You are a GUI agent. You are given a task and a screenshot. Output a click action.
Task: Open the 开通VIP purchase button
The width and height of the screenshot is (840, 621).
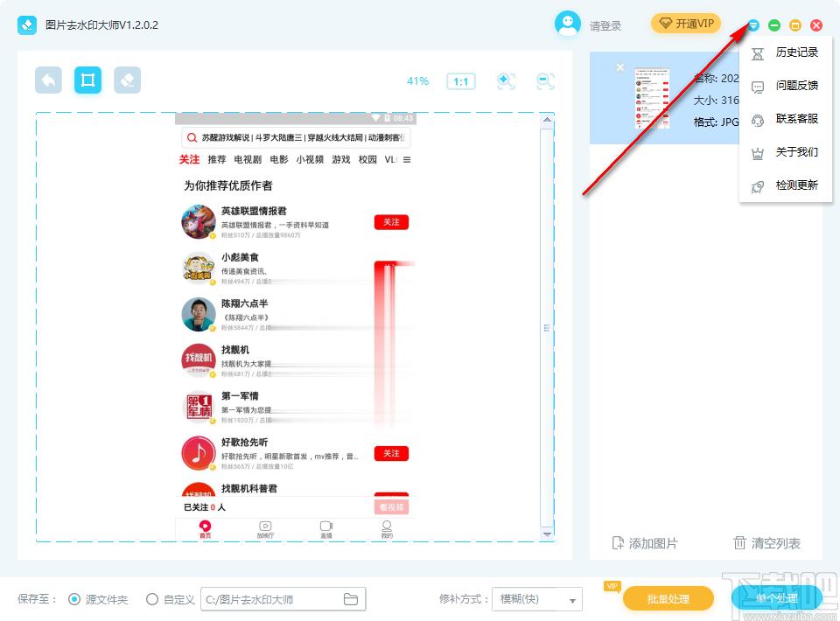686,24
